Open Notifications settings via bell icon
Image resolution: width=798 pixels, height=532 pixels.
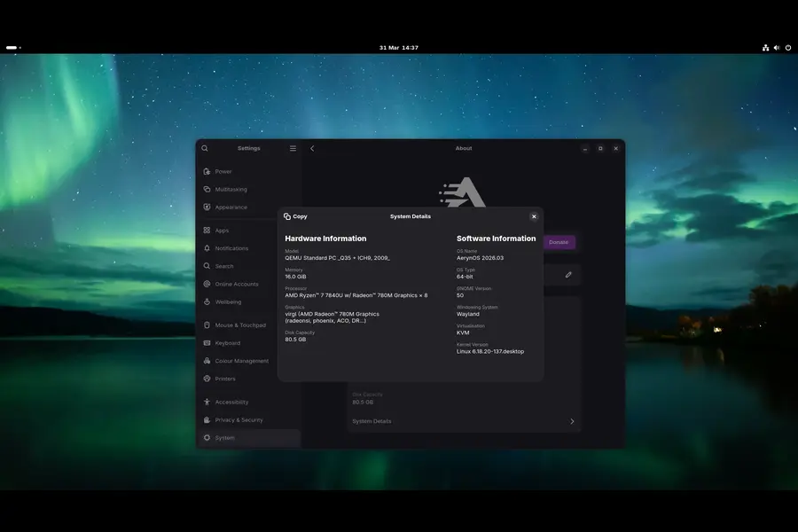206,247
